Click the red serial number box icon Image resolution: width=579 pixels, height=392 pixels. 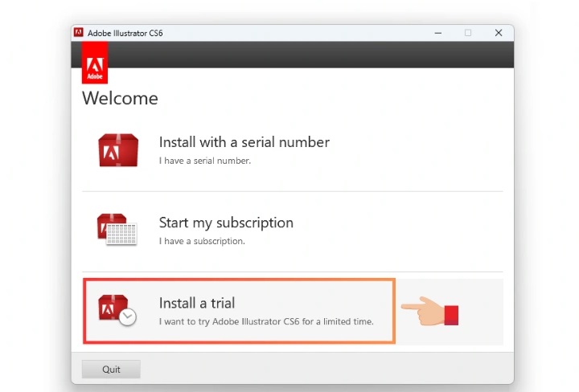118,150
